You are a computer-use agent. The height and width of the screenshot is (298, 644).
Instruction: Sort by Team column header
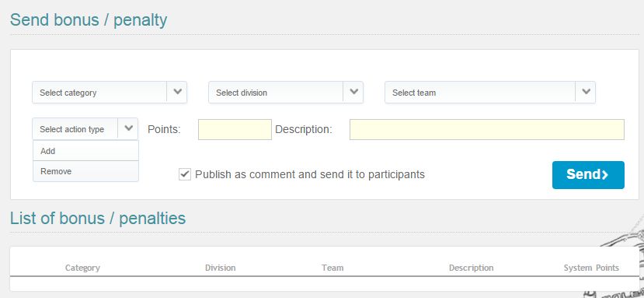tap(332, 268)
